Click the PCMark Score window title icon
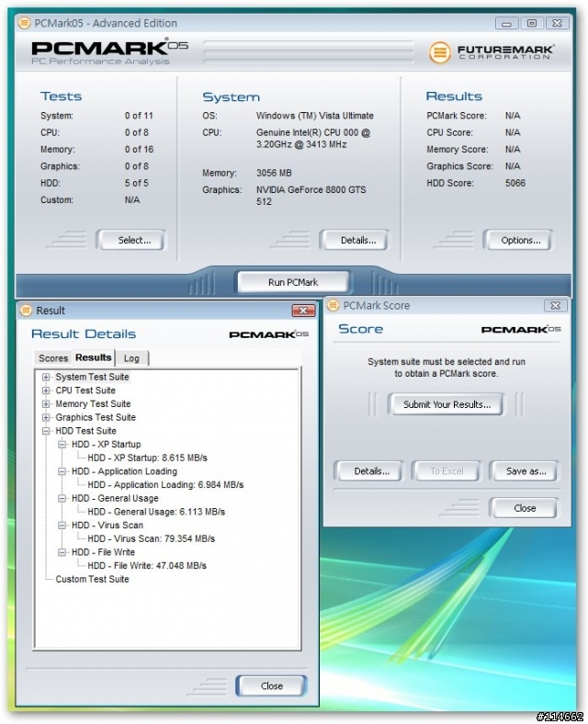Viewport: 588px width, 724px height. click(x=334, y=305)
